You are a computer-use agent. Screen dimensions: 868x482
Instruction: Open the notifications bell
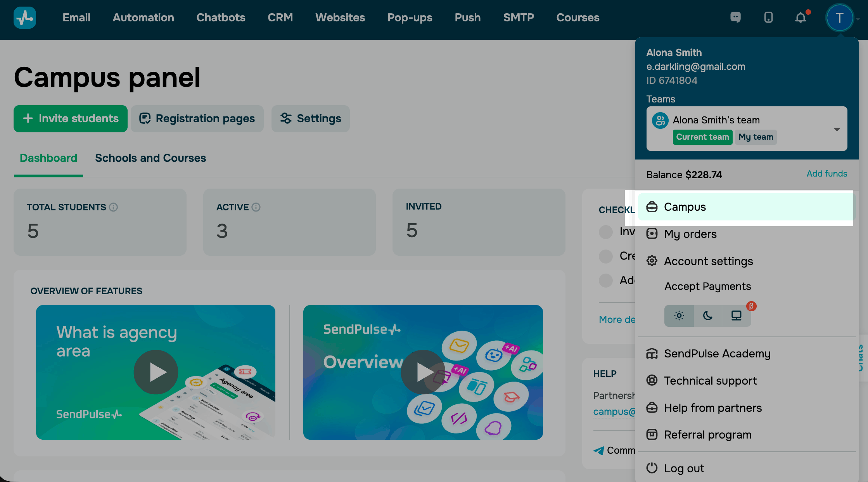[x=801, y=17]
